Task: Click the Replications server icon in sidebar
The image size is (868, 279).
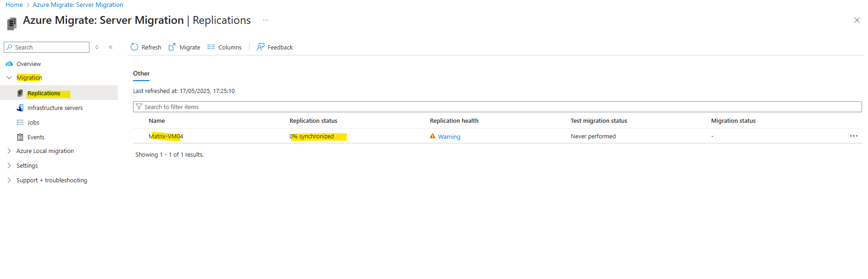Action: [20, 93]
